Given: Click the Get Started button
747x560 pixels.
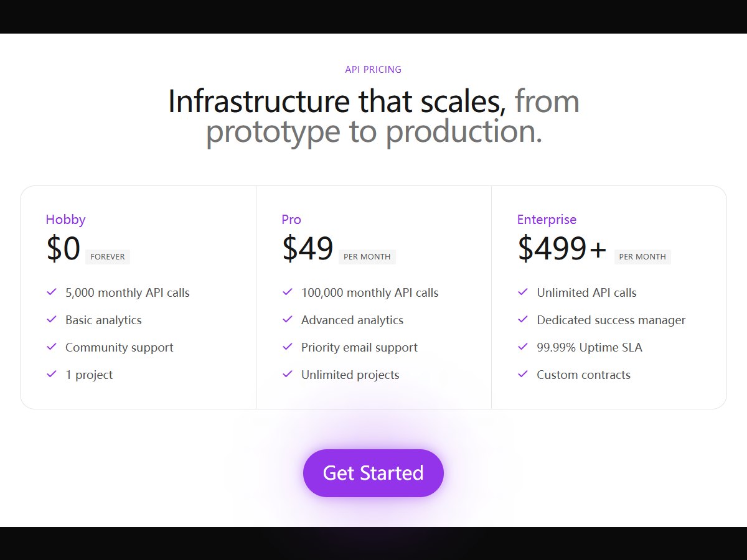Looking at the screenshot, I should (x=374, y=473).
